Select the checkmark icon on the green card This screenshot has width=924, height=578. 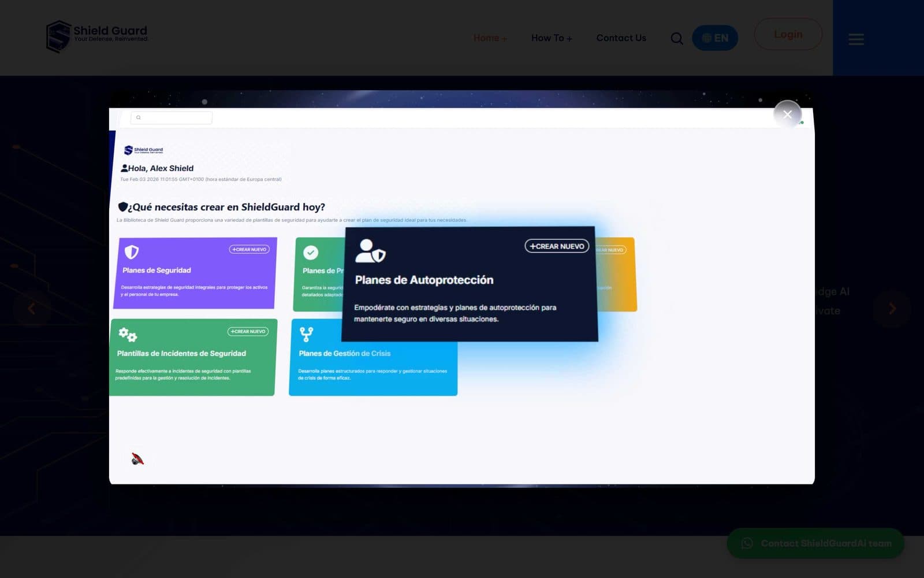311,253
